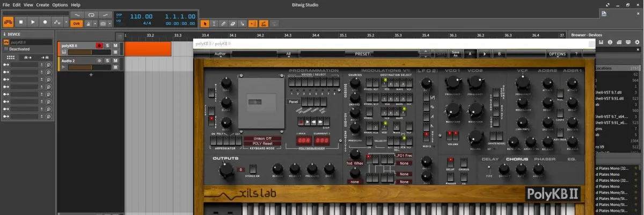Add a new track with plus button
Screen dimensions: 644x215
(x=91, y=75)
